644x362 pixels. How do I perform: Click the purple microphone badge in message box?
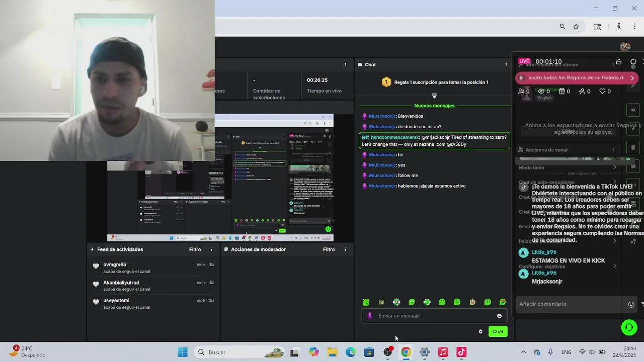[x=370, y=316]
